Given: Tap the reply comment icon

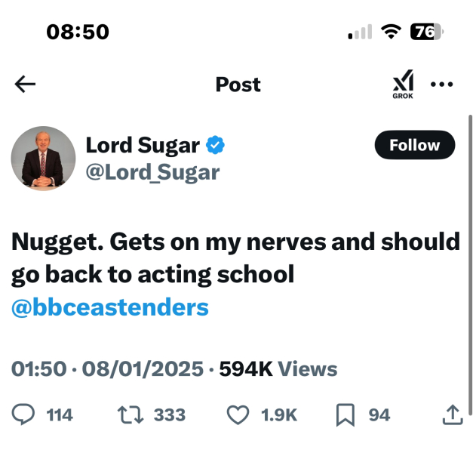Looking at the screenshot, I should (x=26, y=414).
